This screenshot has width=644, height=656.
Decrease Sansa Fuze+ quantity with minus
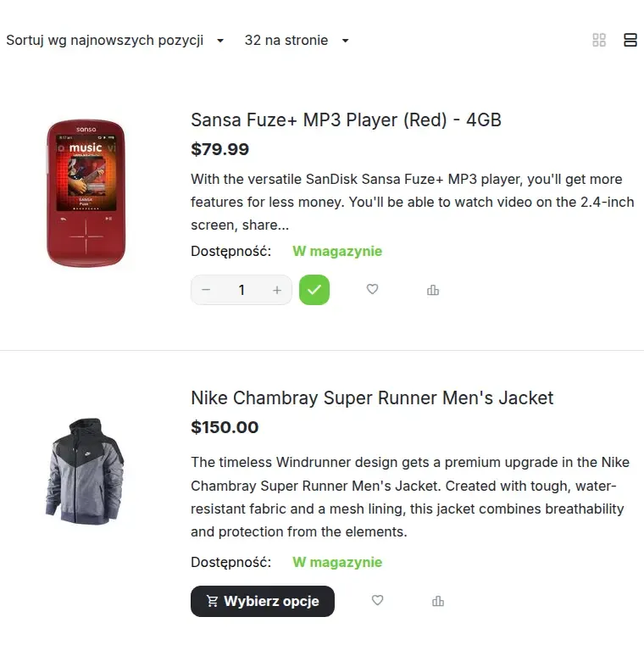click(206, 290)
